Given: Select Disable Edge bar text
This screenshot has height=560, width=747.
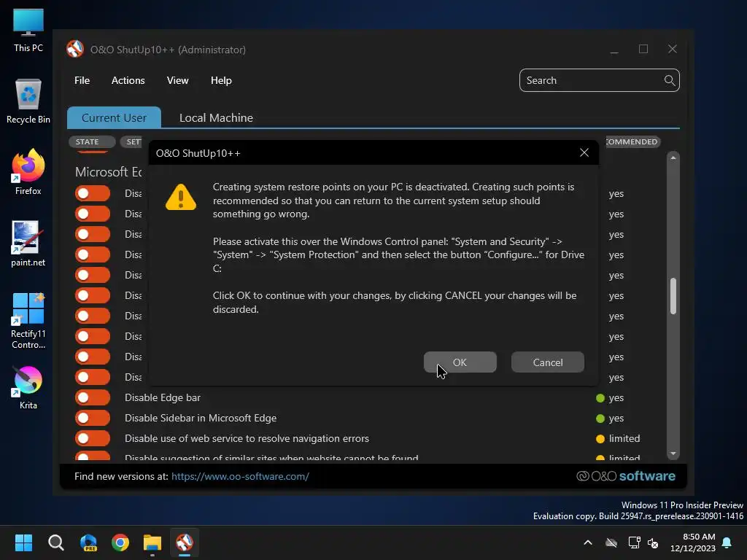Looking at the screenshot, I should 163,397.
